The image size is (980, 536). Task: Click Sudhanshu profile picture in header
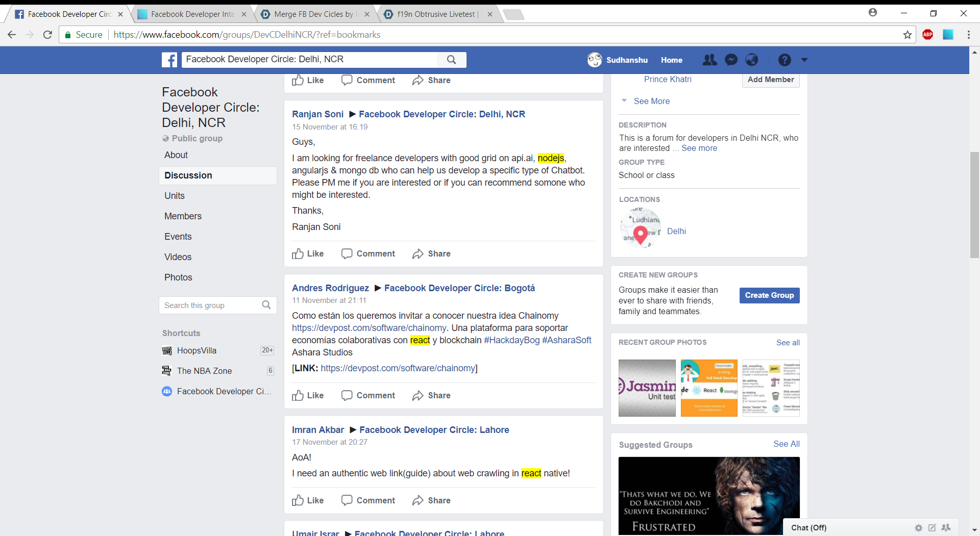(x=595, y=60)
